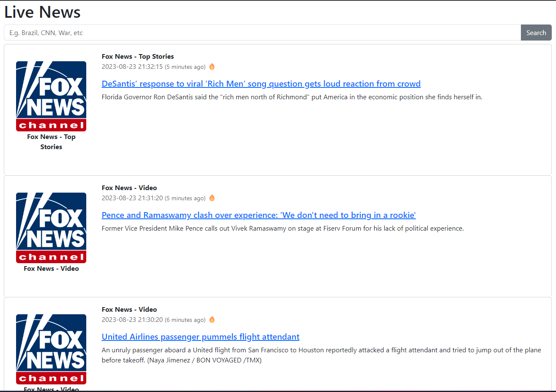Click the flame icon next to 21:30:20 timestamp
The height and width of the screenshot is (392, 556).
[x=212, y=320]
